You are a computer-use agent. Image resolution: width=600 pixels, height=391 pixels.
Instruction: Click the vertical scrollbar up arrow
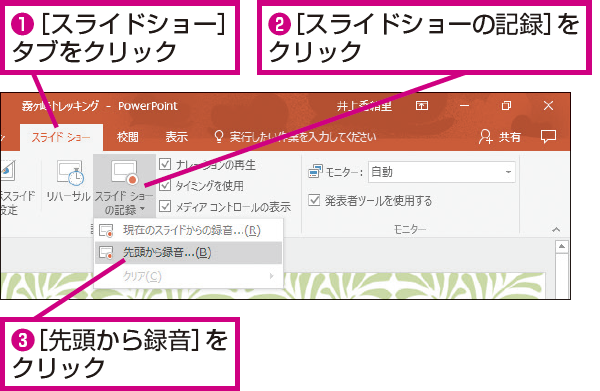[561, 246]
